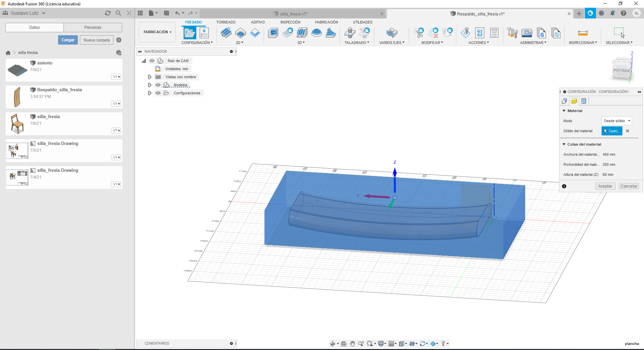Image resolution: width=644 pixels, height=350 pixels.
Task: Switch to the INSPECCIÓN ribbon tab
Action: (x=290, y=22)
